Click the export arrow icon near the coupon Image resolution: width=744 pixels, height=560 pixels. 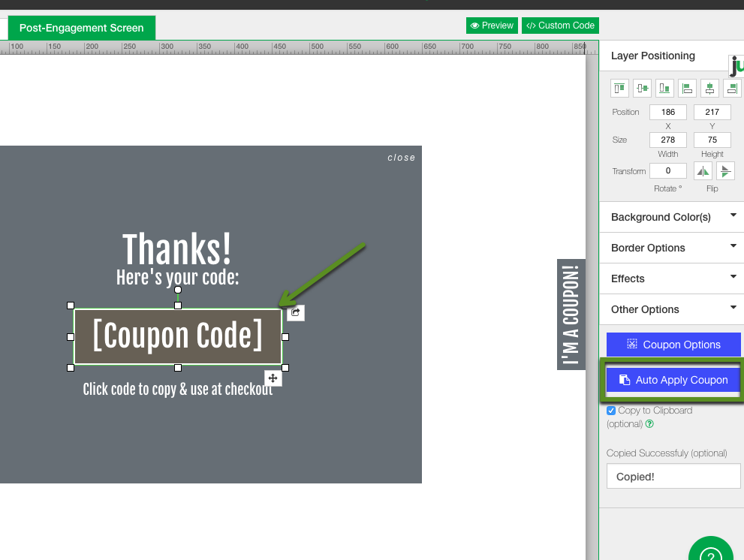point(295,312)
